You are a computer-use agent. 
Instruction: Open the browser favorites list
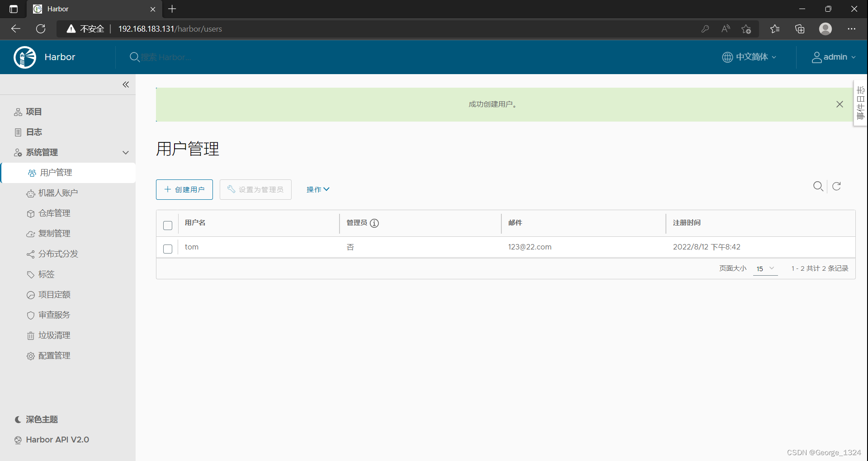[775, 29]
